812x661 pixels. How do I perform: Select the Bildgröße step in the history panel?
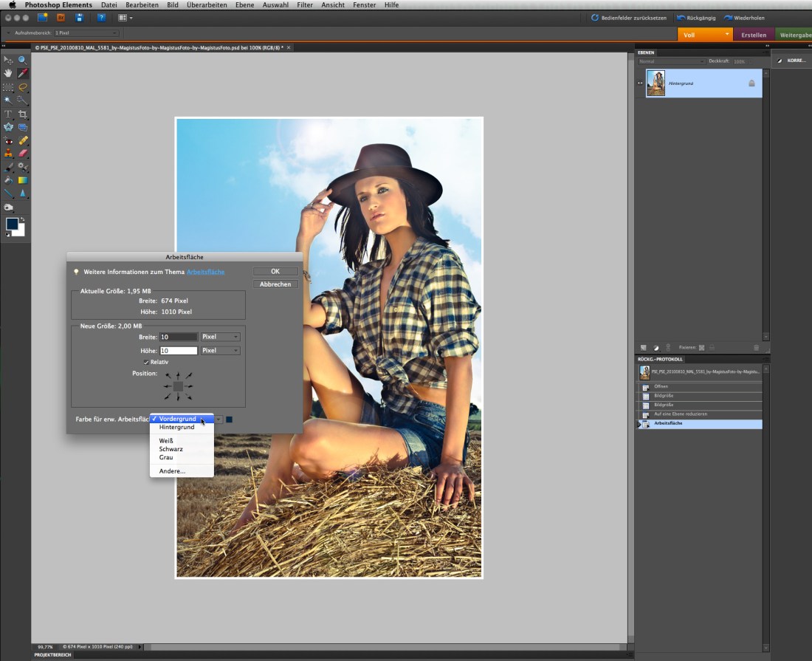point(694,397)
